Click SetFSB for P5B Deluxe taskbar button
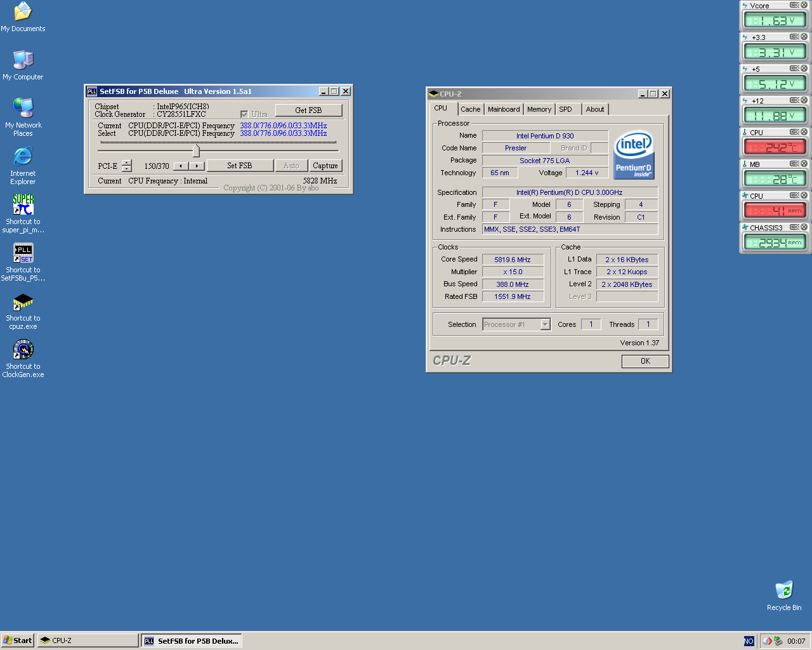 (x=192, y=640)
